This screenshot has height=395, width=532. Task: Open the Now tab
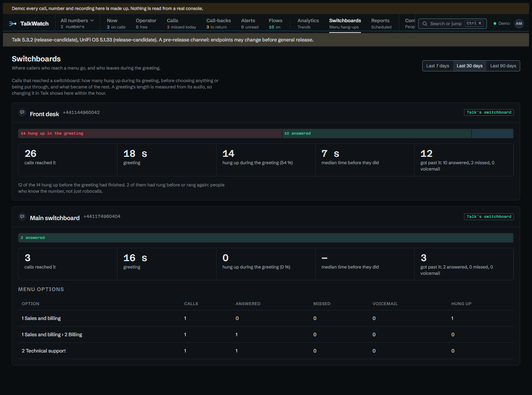116,23
